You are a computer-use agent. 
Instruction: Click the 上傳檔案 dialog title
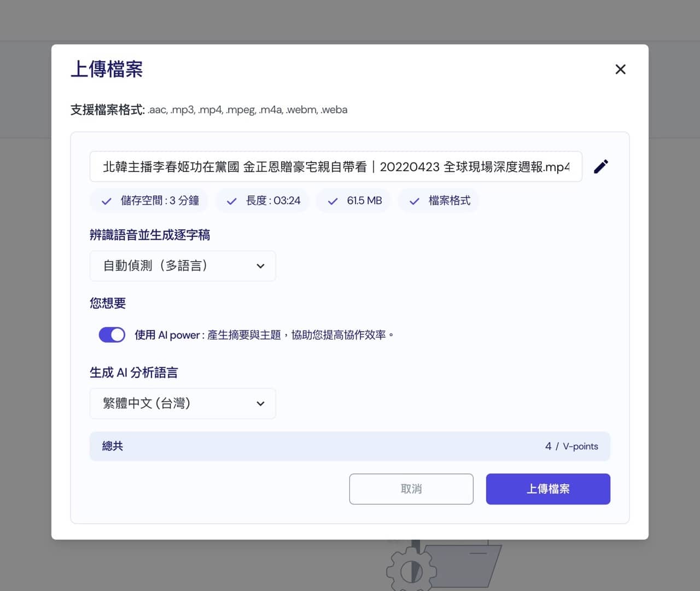click(x=107, y=69)
